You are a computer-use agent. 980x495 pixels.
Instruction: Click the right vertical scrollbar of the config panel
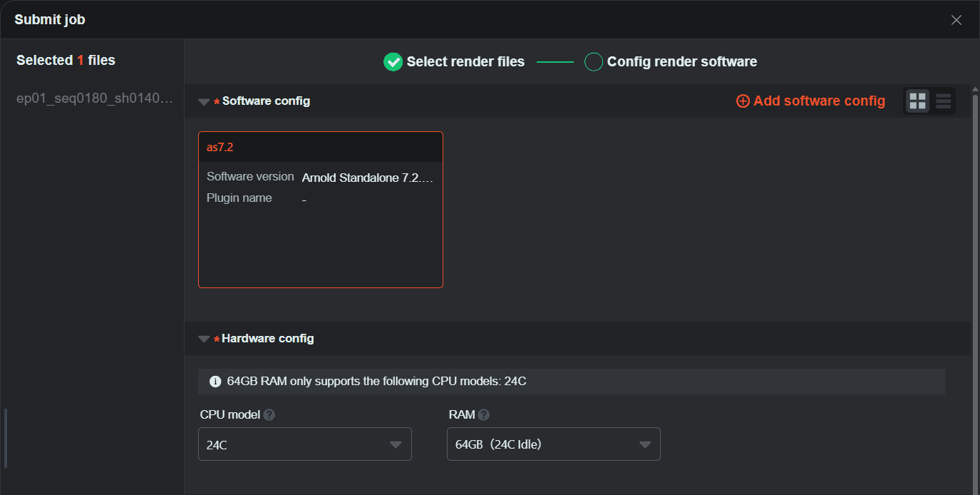pos(974,285)
